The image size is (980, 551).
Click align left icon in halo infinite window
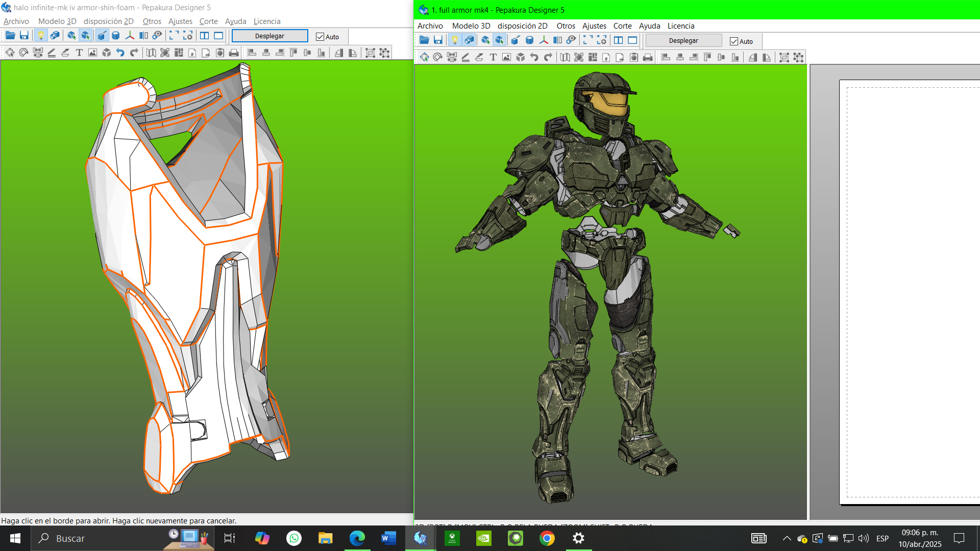point(252,53)
